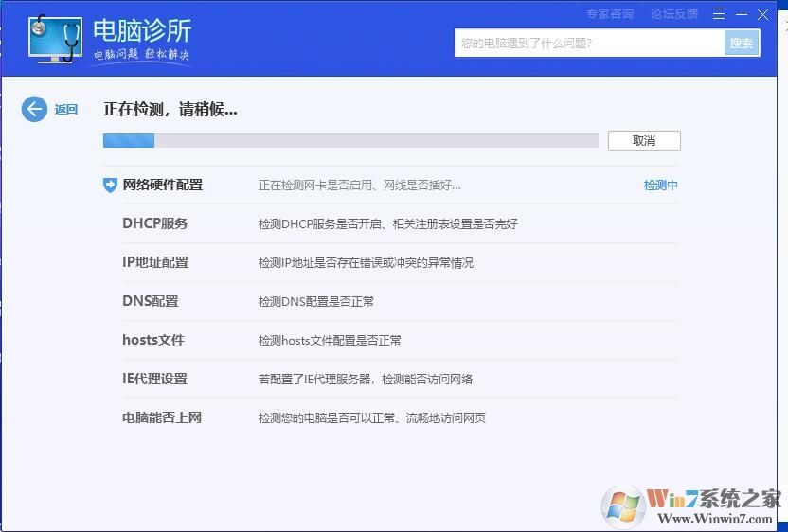Screen dimensions: 788x532
Task: Close the 电脑诊所 window
Action: pyautogui.click(x=763, y=14)
